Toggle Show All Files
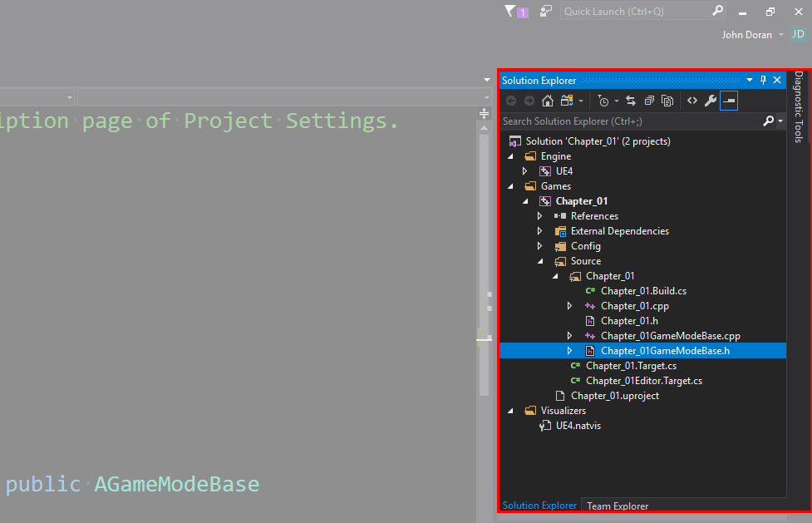812x523 pixels. (667, 101)
